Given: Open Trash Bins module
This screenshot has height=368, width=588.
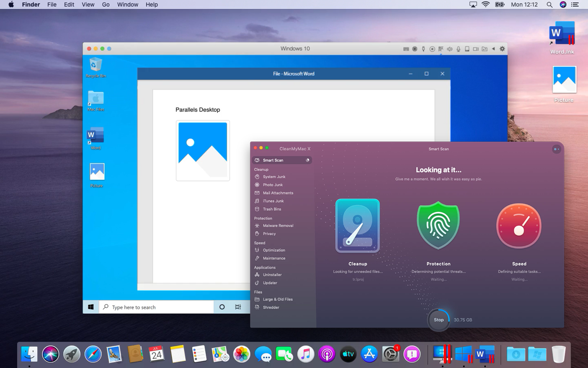Looking at the screenshot, I should point(272,209).
